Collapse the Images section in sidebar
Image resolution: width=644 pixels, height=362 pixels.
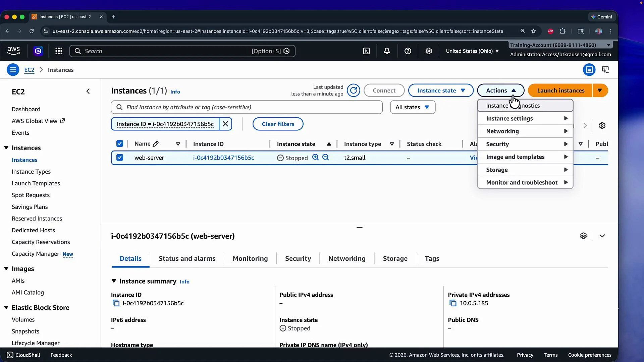point(6,269)
